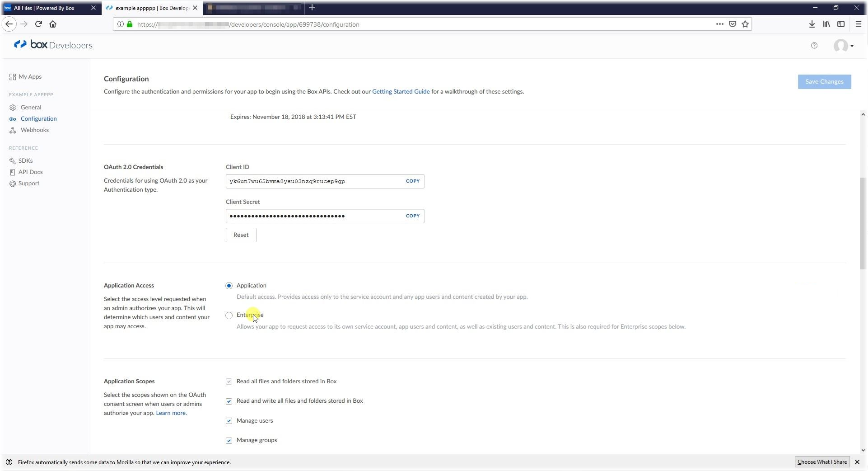868x471 pixels.
Task: Switch to the blurred third browser tab
Action: coord(254,8)
